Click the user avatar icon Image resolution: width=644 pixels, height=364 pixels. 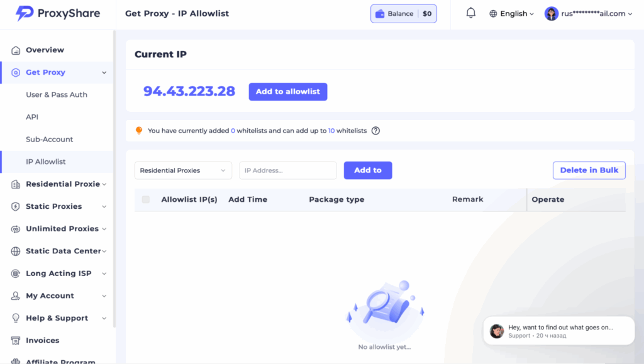[551, 14]
